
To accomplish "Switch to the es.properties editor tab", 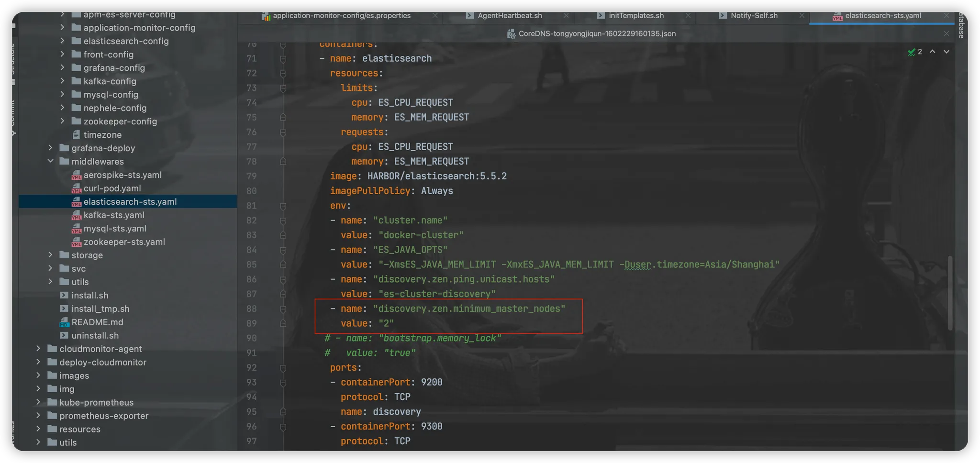I will [x=341, y=16].
